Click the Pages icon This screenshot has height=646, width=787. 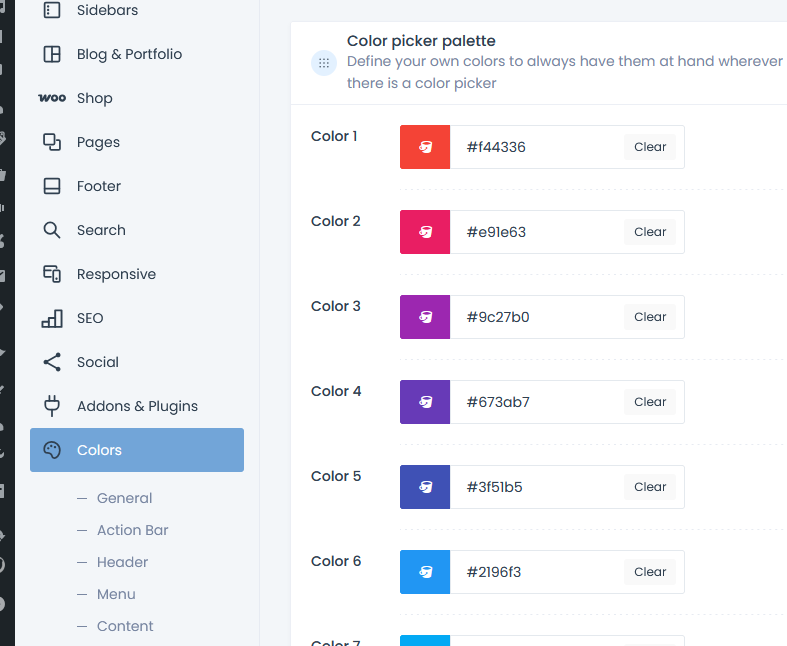click(52, 142)
